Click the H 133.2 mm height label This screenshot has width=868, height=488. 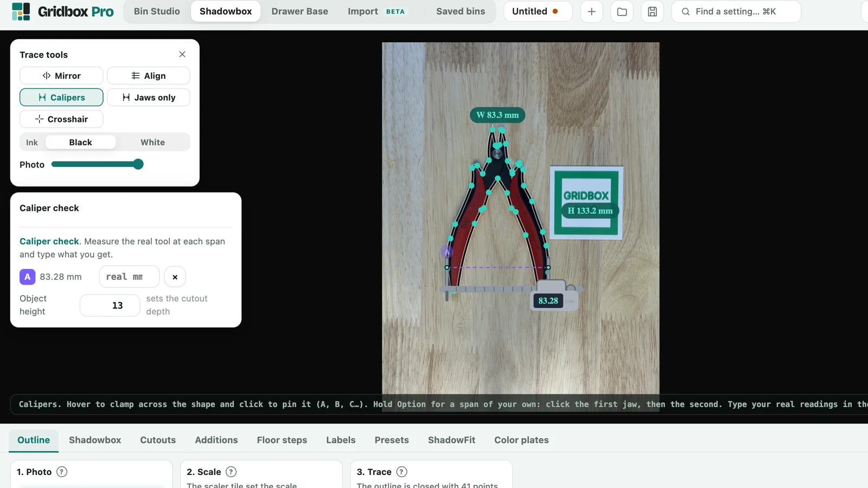coord(590,210)
